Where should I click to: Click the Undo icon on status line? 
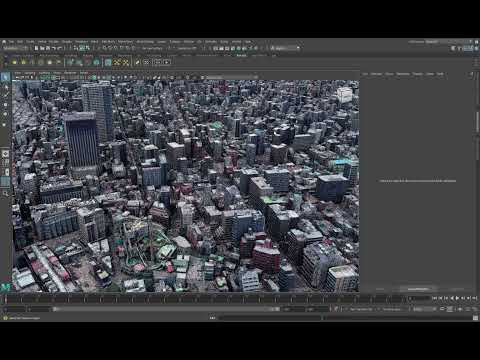pos(54,48)
